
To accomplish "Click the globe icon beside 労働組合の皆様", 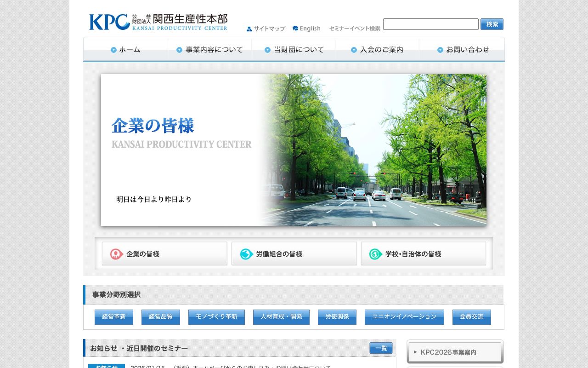I will [245, 253].
